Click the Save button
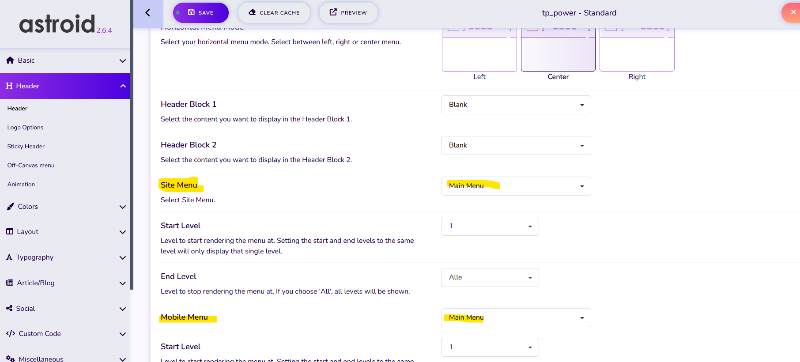The height and width of the screenshot is (362, 800). pos(201,13)
